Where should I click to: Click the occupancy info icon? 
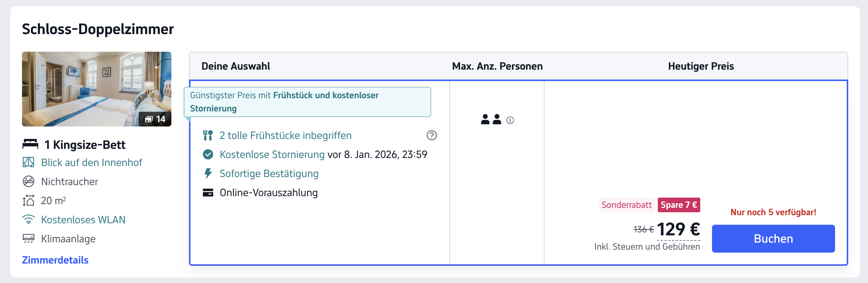click(x=510, y=120)
